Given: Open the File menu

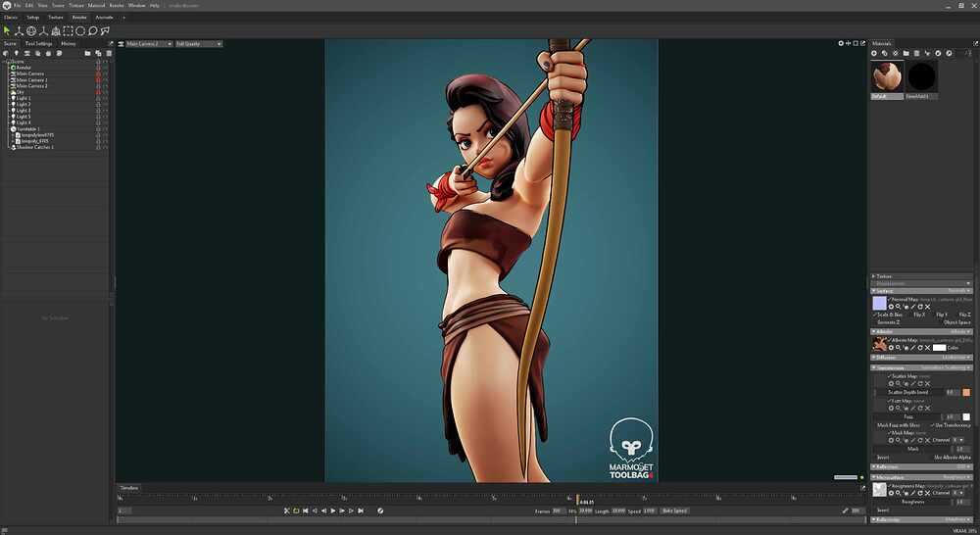Looking at the screenshot, I should pyautogui.click(x=18, y=5).
